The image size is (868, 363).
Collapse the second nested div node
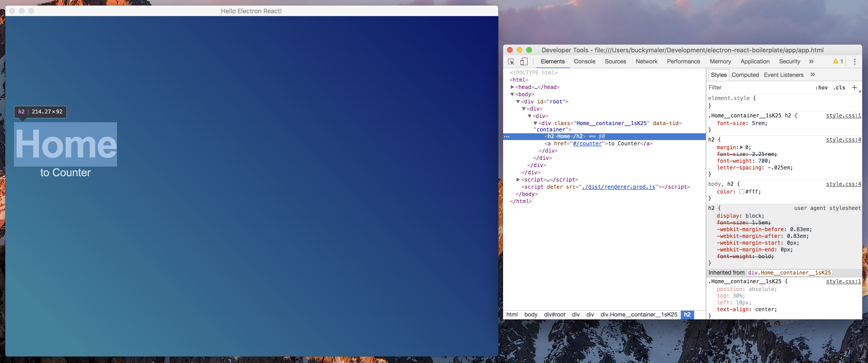click(529, 116)
